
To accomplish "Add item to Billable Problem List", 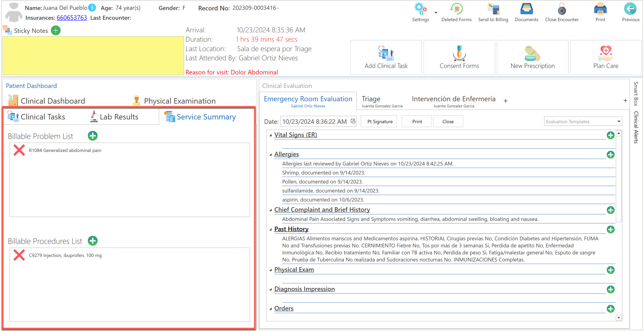I will click(x=93, y=136).
